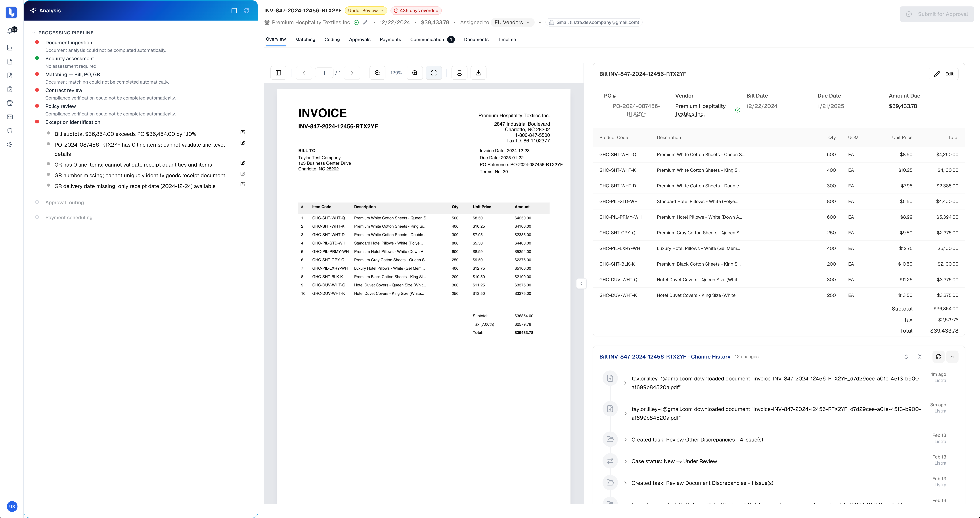Zoom in on the invoice document
Screen dimensions: 980x518
(415, 73)
